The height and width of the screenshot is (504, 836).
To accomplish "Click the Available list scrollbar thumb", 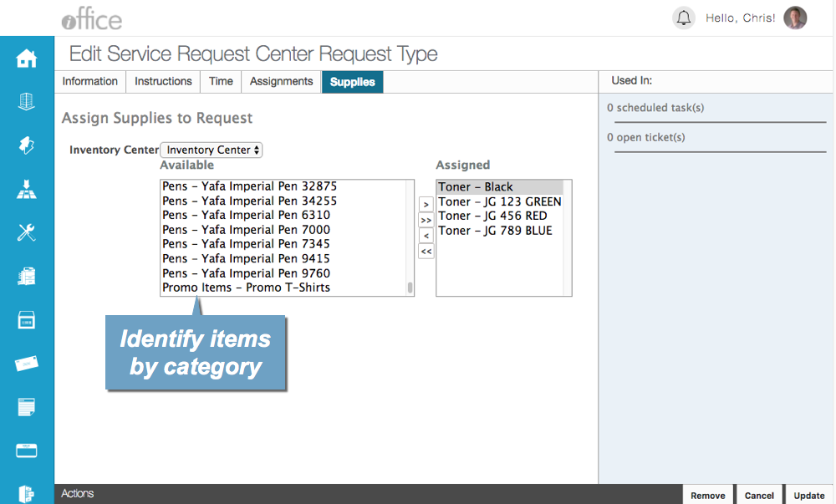I will [410, 288].
